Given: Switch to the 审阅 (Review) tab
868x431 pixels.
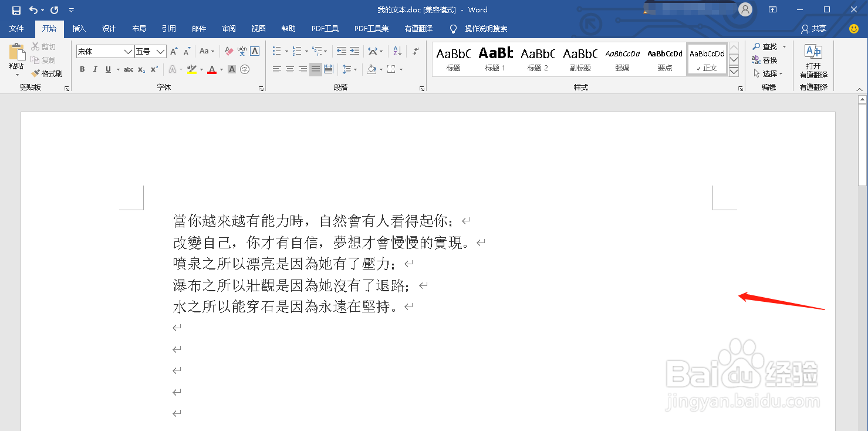Looking at the screenshot, I should tap(229, 29).
